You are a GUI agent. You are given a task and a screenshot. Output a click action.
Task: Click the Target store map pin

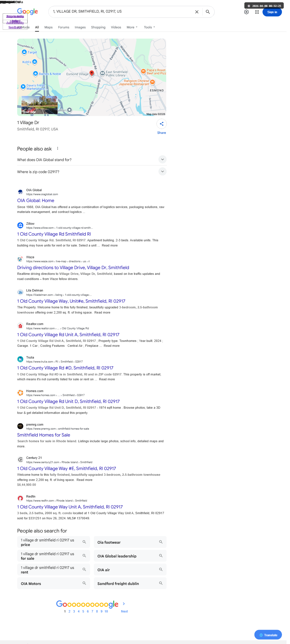[x=24, y=52]
